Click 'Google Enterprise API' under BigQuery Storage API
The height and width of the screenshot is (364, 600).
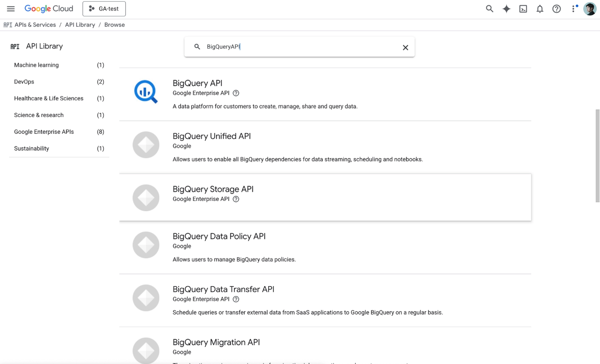tap(201, 199)
